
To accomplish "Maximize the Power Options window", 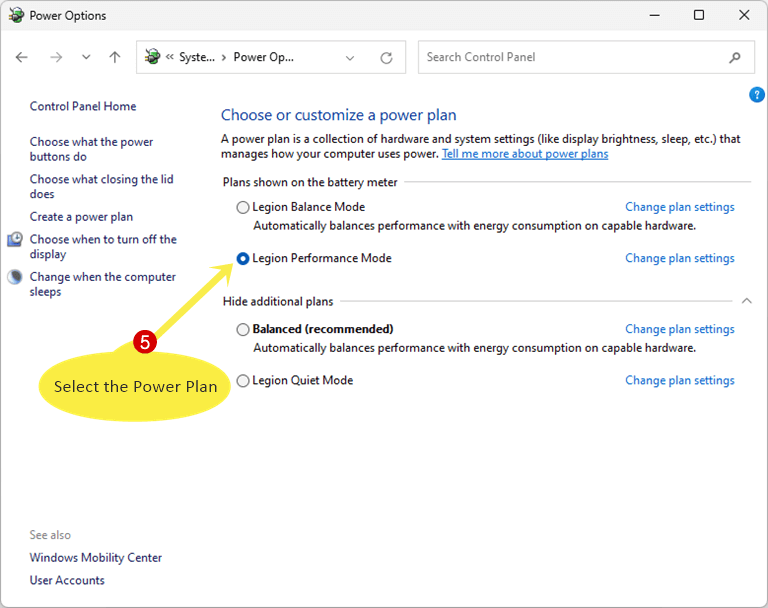I will [x=699, y=15].
